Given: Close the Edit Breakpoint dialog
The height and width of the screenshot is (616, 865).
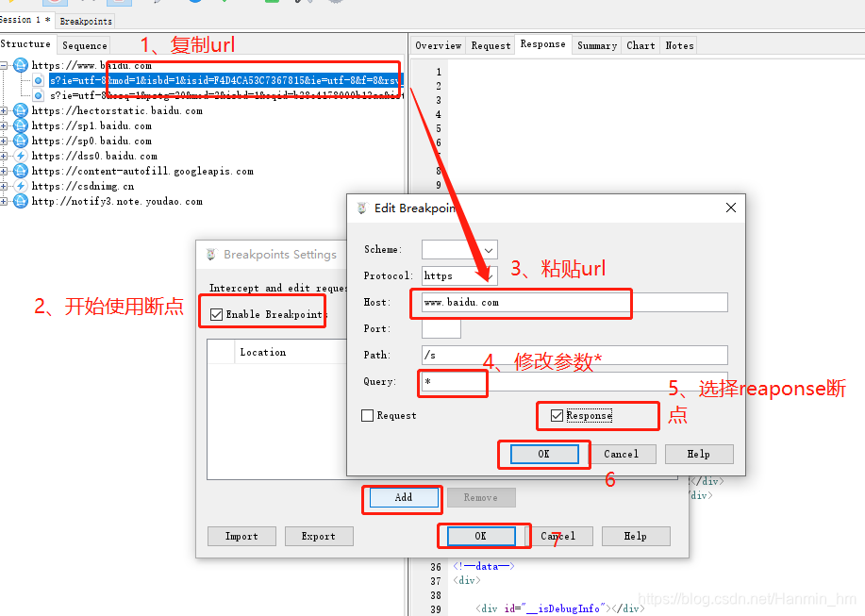Looking at the screenshot, I should [731, 208].
